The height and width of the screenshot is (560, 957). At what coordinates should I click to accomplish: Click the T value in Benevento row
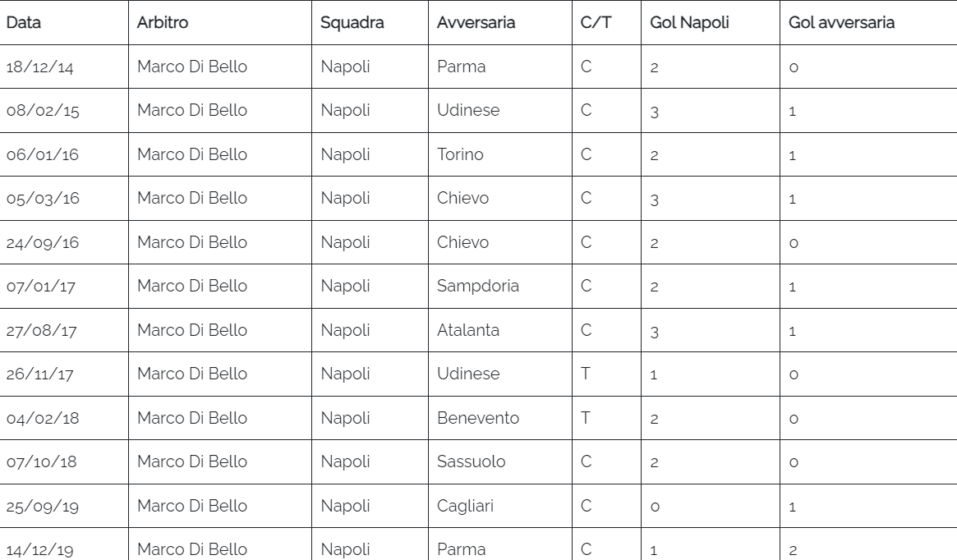pos(587,418)
